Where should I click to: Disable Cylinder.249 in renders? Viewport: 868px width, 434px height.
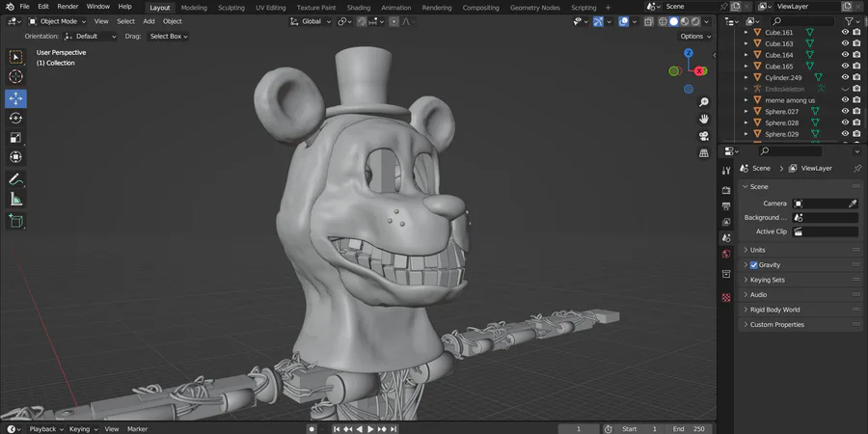pos(856,77)
